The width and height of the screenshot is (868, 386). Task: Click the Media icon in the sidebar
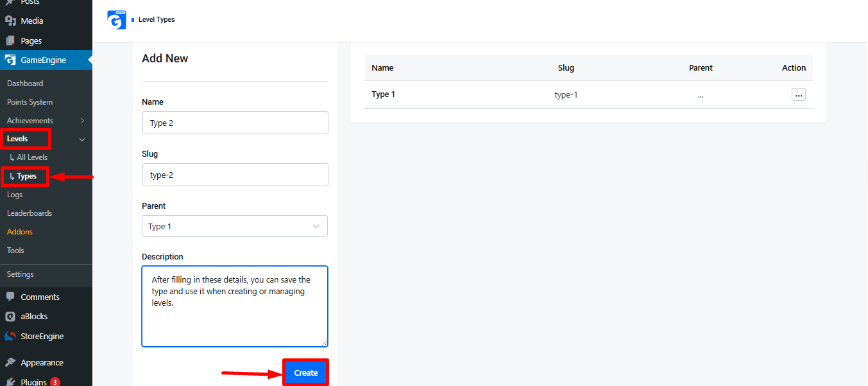(10, 21)
